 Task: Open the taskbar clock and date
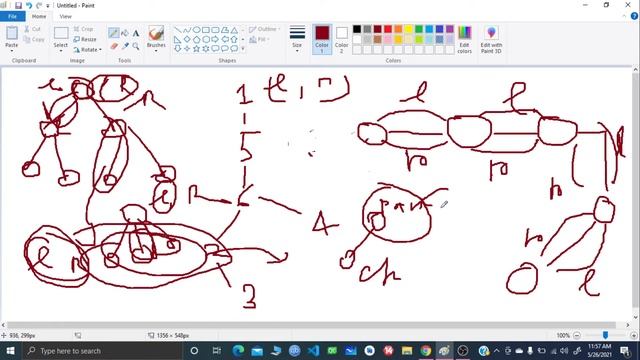[600, 351]
